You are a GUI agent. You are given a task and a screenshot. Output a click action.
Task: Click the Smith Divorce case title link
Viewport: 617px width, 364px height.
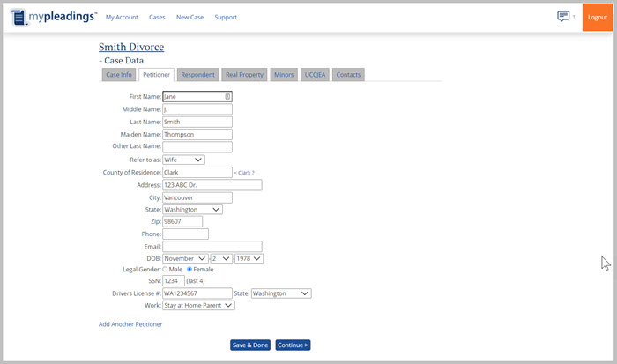coord(131,48)
